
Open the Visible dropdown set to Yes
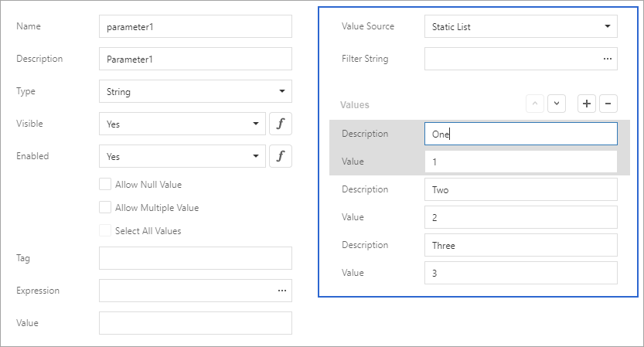tap(182, 124)
